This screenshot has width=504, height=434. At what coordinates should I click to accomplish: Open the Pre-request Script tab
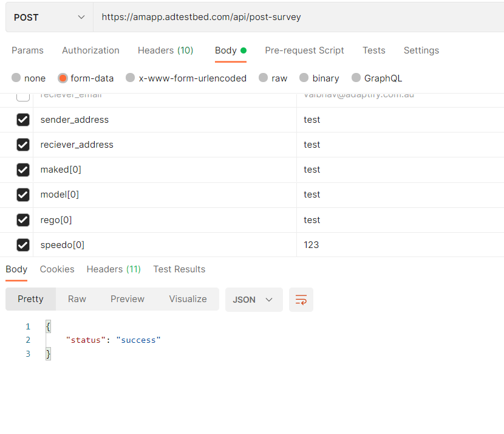click(304, 50)
